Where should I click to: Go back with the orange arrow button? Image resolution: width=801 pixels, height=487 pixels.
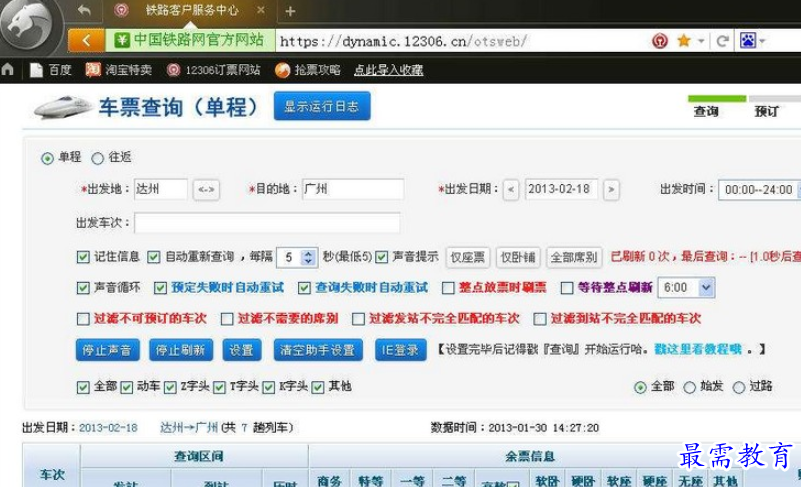[86, 41]
